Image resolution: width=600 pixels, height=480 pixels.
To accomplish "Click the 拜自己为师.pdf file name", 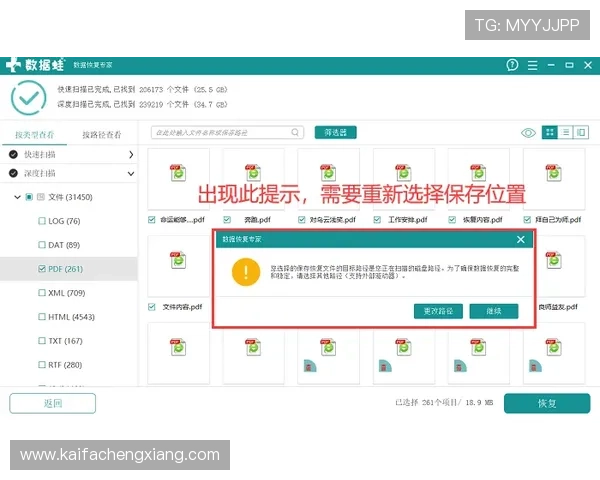I will pos(558,220).
